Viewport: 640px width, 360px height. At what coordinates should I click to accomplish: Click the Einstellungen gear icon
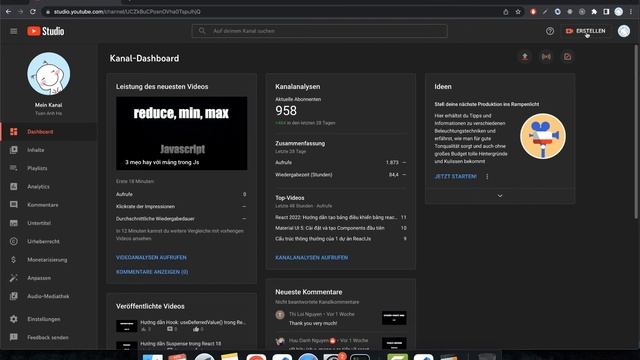click(x=13, y=319)
